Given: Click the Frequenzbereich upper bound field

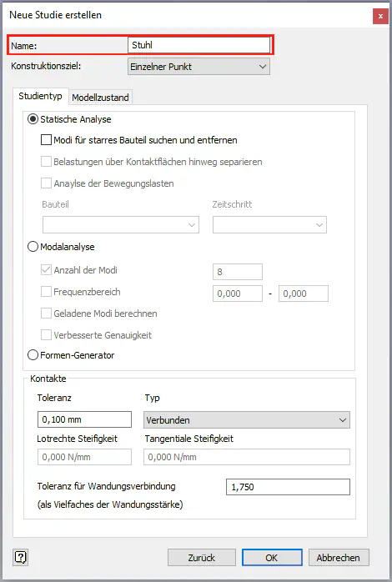Looking at the screenshot, I should click(x=304, y=294).
